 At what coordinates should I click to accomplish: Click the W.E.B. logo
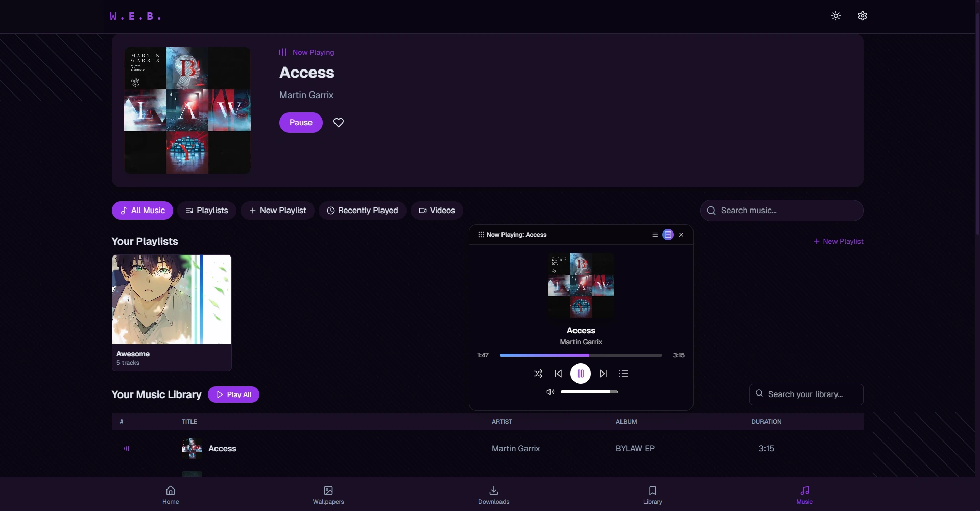(x=135, y=16)
